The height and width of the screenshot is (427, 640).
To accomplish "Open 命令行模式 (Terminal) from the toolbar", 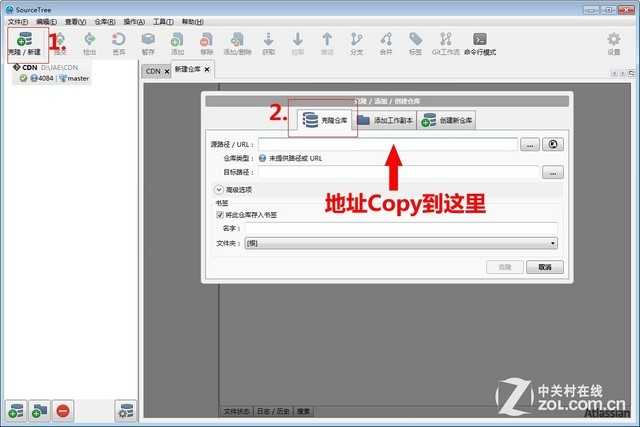I will coord(480,42).
